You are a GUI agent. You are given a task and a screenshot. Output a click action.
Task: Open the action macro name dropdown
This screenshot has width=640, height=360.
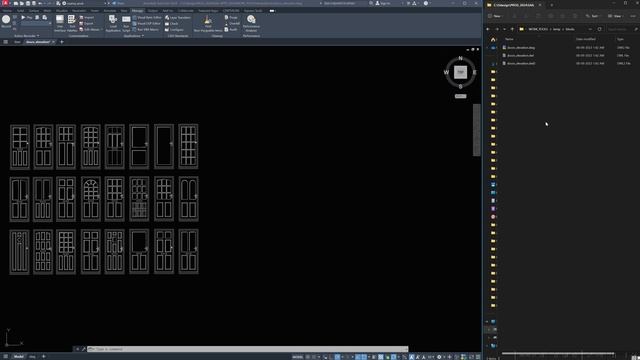(x=36, y=24)
